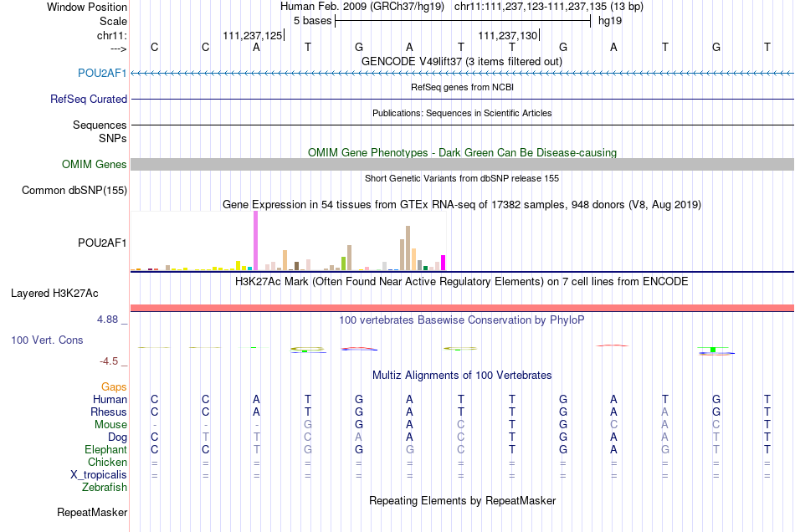Click the ---> sequence direction arrow label
This screenshot has width=795, height=532.
point(118,49)
